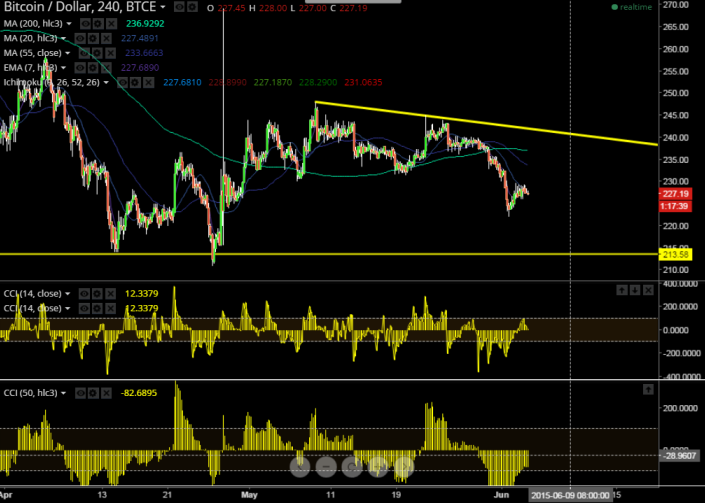Click the Ichimoku value 231.0635
Image resolution: width=705 pixels, height=503 pixels.
[363, 83]
